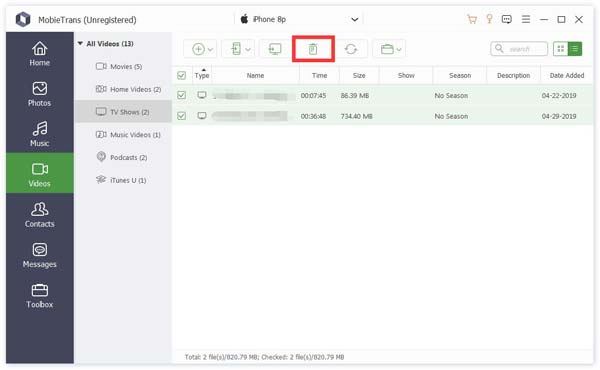The width and height of the screenshot is (600, 370).
Task: Click the MobieTrans logo icon
Action: 23,20
